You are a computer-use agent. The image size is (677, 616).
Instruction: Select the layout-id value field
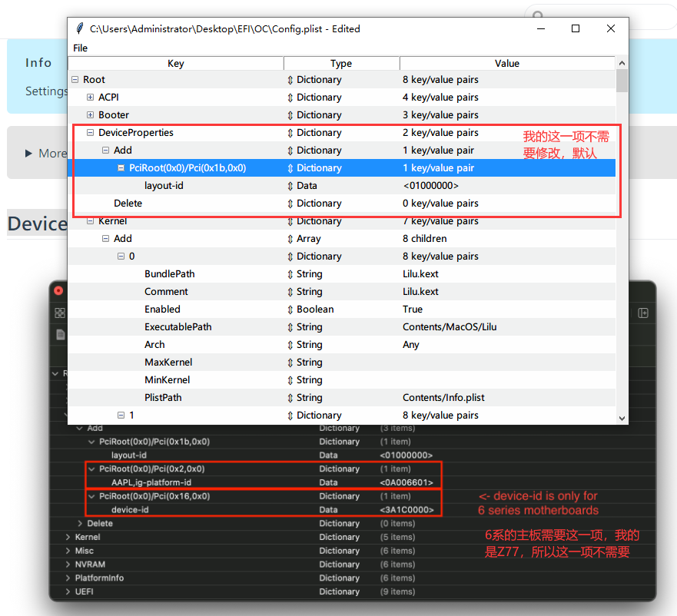430,186
